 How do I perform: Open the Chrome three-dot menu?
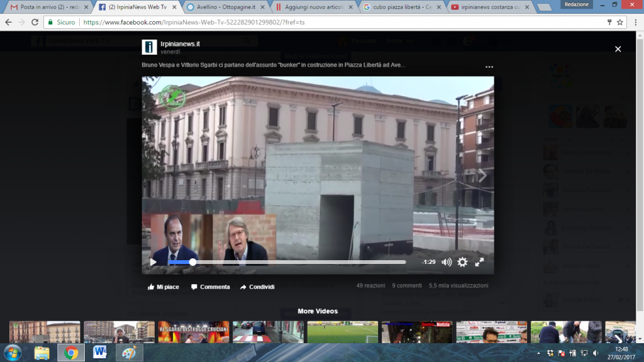(x=635, y=22)
